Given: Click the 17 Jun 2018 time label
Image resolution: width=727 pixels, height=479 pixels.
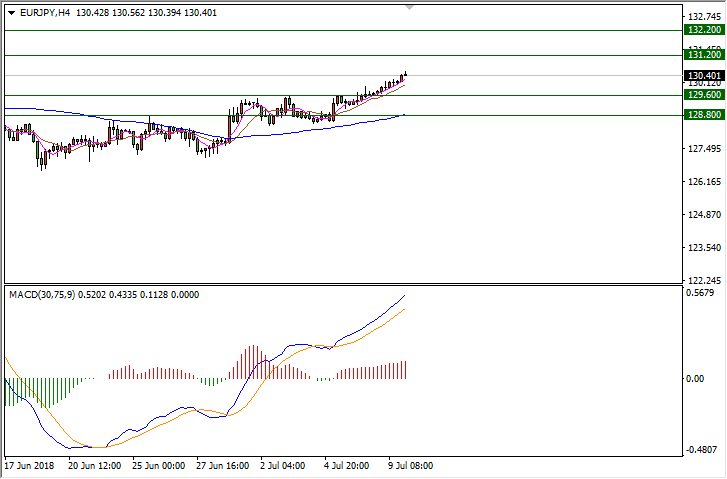Looking at the screenshot, I should (x=29, y=466).
